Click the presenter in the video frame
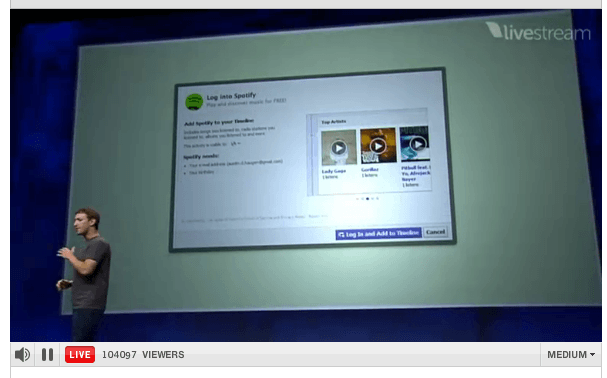This screenshot has width=607, height=378. click(x=85, y=271)
